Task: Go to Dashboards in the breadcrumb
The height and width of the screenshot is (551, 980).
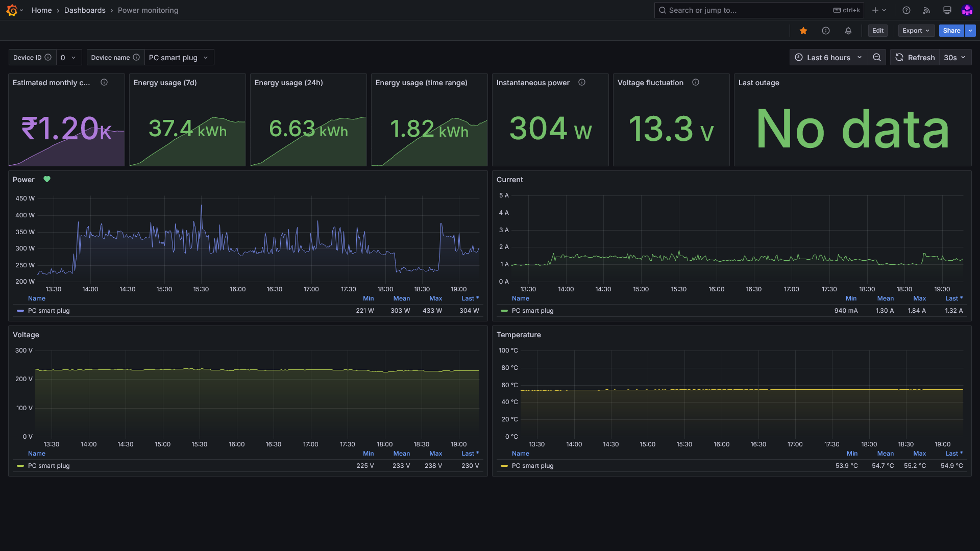Action: (85, 10)
